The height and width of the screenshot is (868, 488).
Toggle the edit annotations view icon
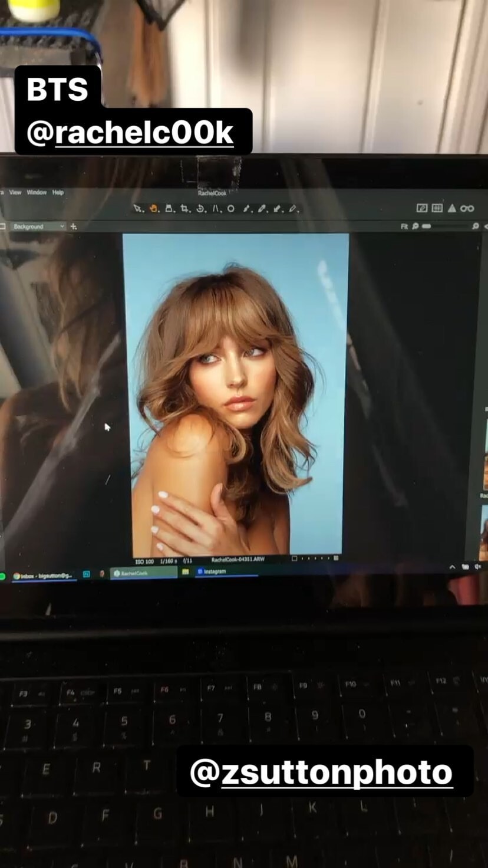pos(421,208)
